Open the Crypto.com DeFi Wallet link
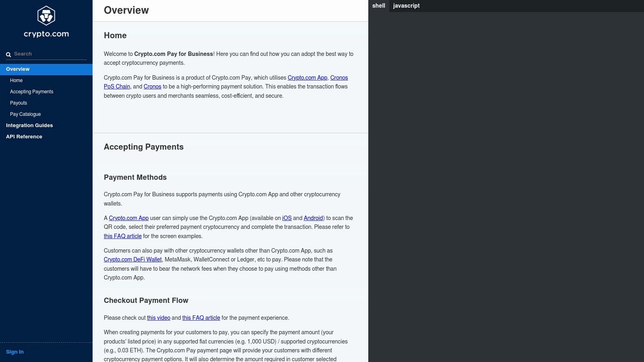This screenshot has width=644, height=362. pyautogui.click(x=133, y=259)
